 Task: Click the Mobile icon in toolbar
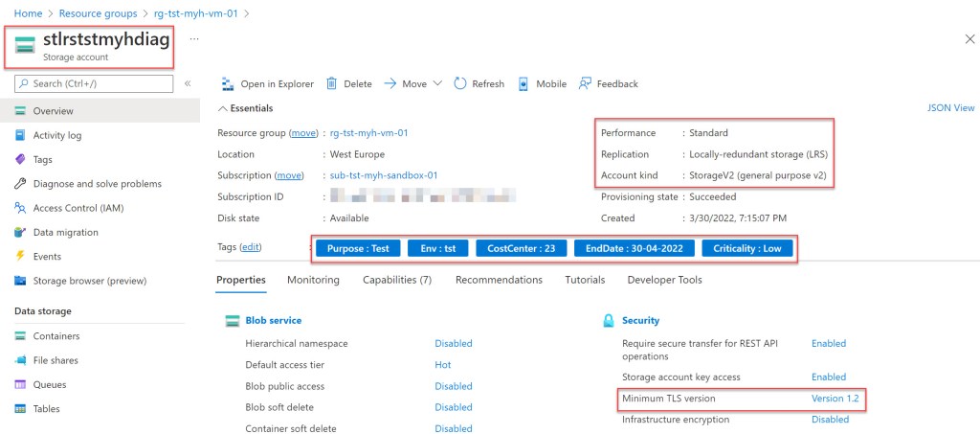tap(523, 84)
